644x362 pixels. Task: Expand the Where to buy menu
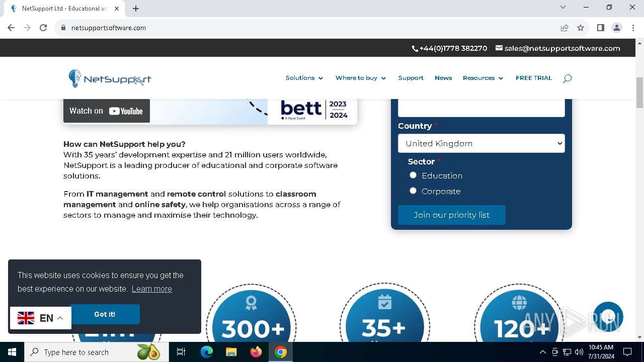tap(361, 78)
